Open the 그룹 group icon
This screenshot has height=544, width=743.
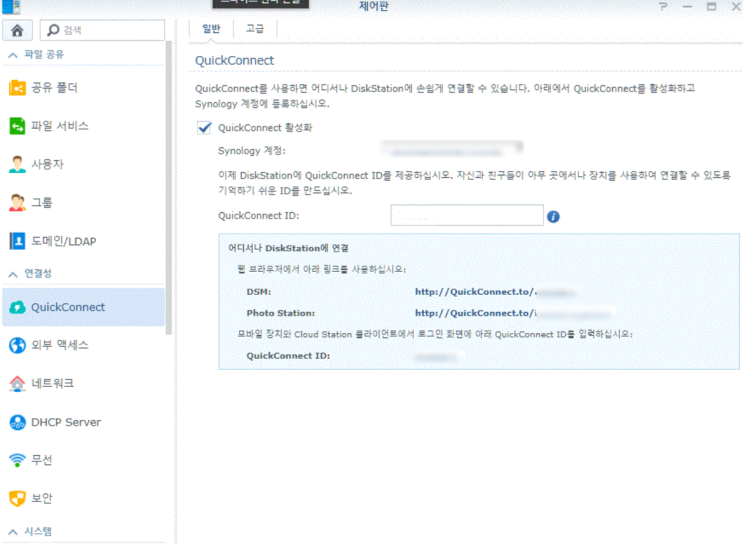(x=18, y=203)
